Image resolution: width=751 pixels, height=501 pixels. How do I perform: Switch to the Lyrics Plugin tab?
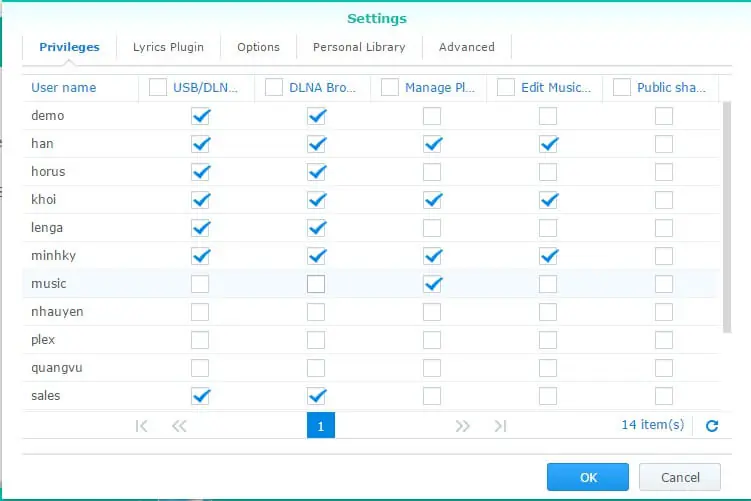click(168, 47)
